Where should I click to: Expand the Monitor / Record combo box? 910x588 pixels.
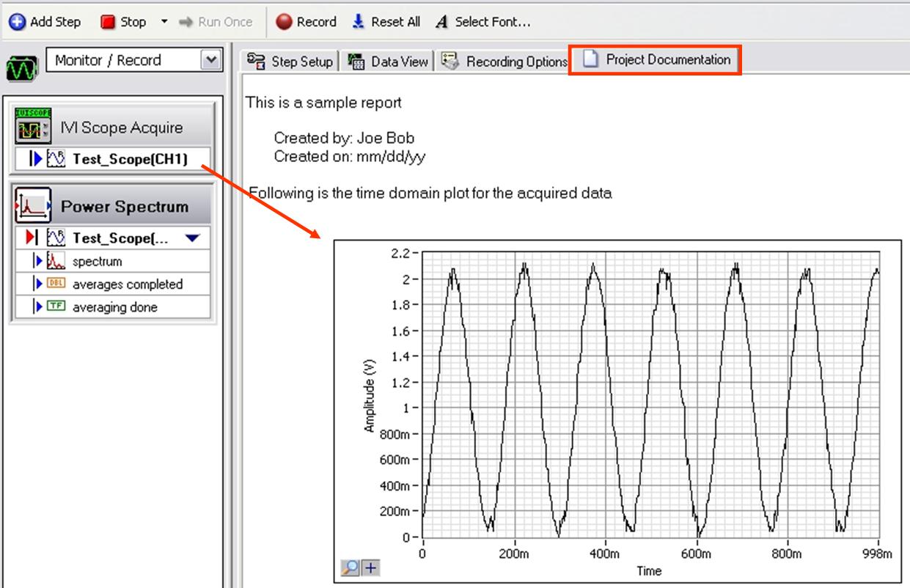(x=210, y=60)
